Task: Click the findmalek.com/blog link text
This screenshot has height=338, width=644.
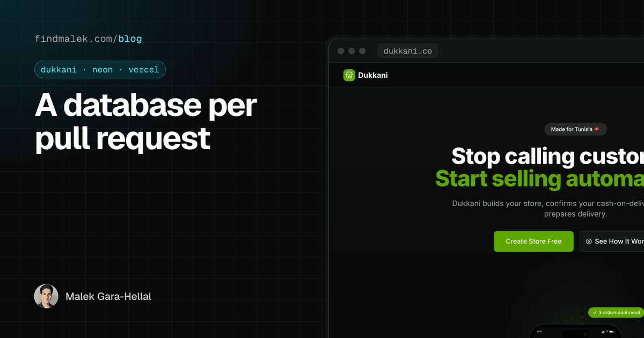Action: [x=89, y=39]
